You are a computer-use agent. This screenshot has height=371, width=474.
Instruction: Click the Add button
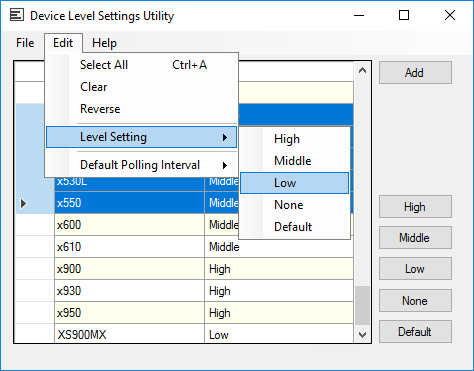coord(415,72)
